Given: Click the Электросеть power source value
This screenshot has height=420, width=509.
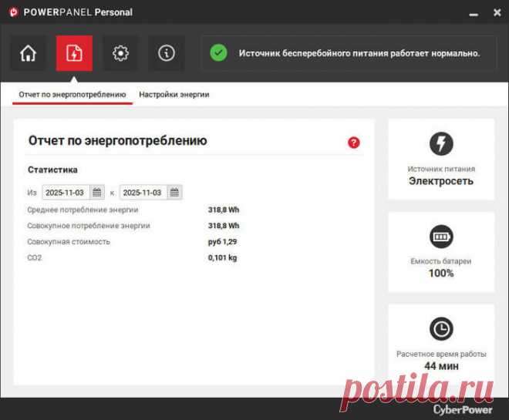Looking at the screenshot, I should [x=441, y=181].
